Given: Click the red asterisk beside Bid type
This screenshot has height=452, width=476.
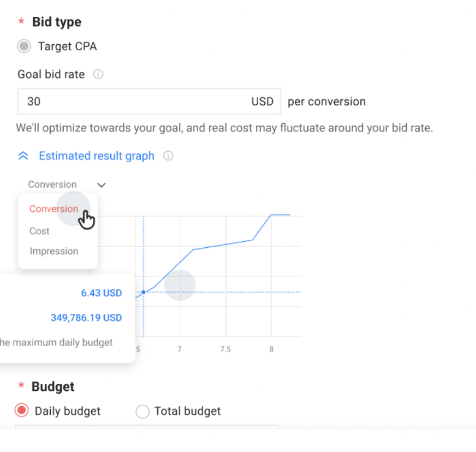Looking at the screenshot, I should coord(21,22).
